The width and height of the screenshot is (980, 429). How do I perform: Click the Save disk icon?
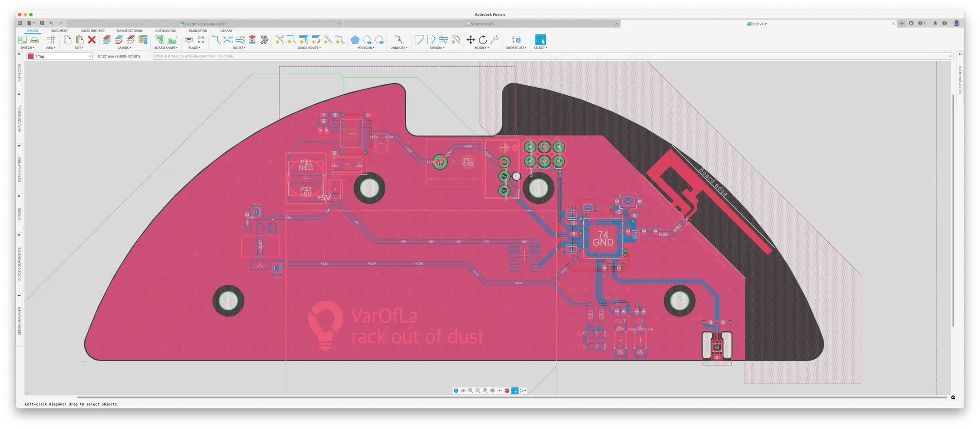pos(42,23)
